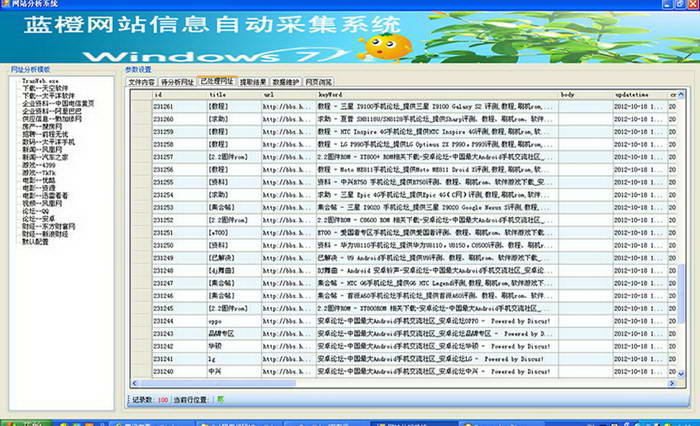700x426 pixels.
Task: Switch to the 网页浏览 tab
Action: point(319,82)
